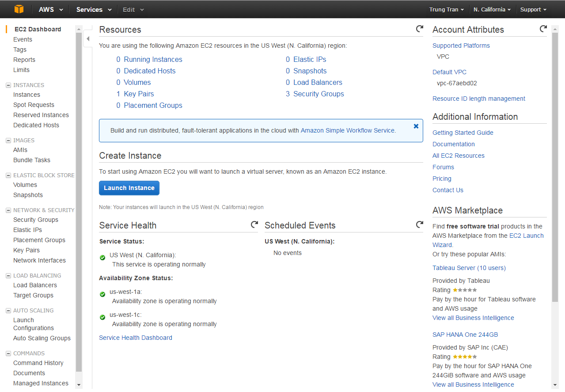Click the 'No events' scheduled events text
This screenshot has height=392, width=565.
pos(288,253)
